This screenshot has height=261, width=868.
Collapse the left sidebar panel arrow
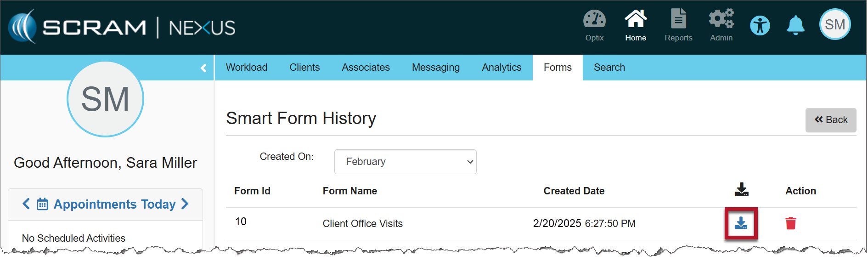[203, 68]
